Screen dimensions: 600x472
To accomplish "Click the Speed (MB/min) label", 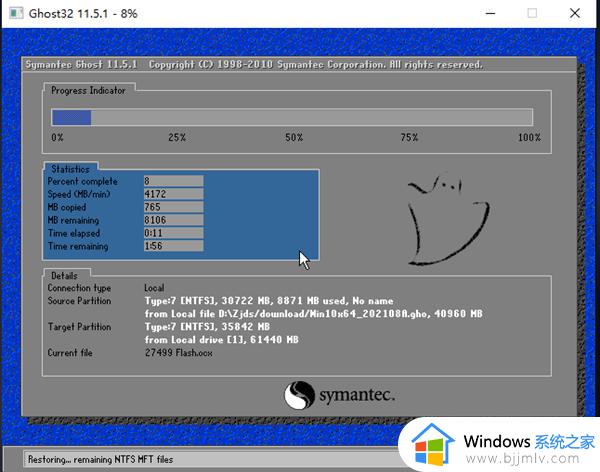I will [79, 194].
